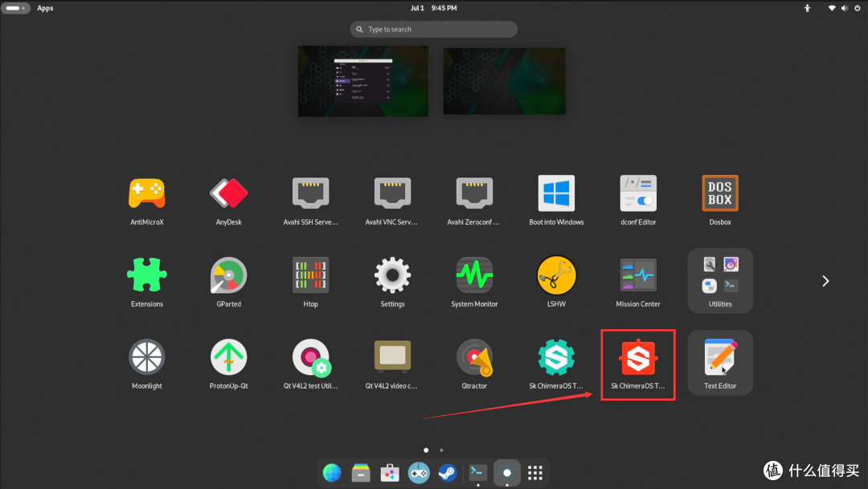Open teal Sk ChimeraOS tool icon
This screenshot has height=489, width=868.
pos(556,357)
